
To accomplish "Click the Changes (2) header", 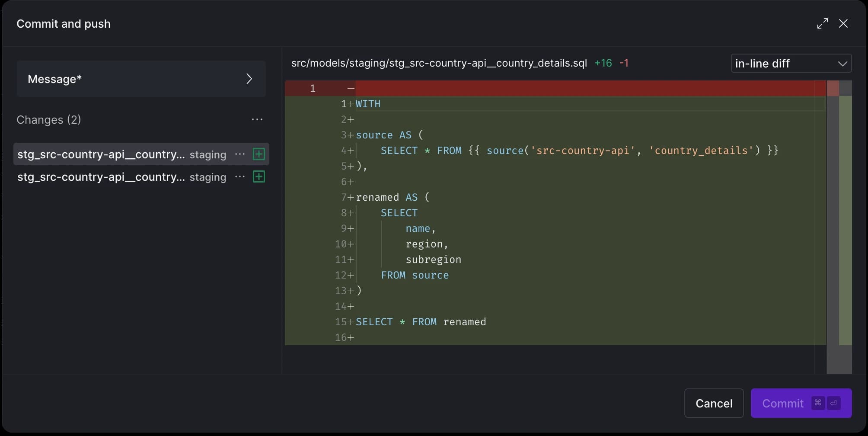I will (x=49, y=119).
